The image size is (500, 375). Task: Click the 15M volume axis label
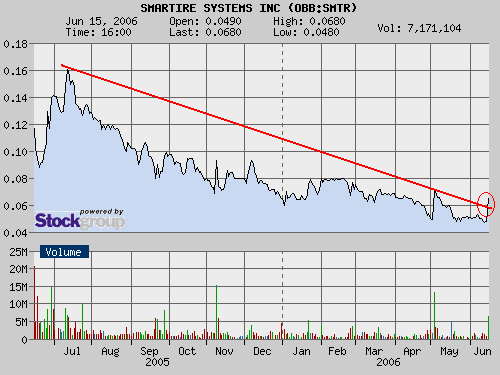coord(18,287)
